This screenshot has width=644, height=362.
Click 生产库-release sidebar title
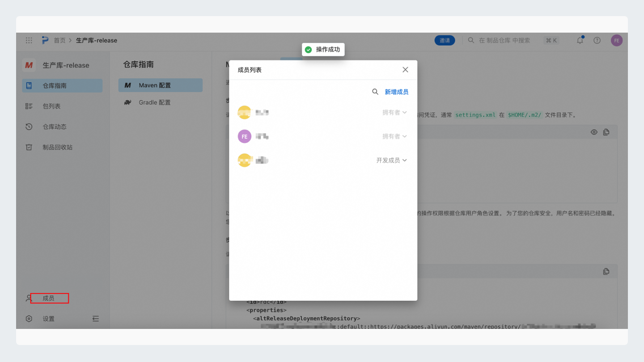66,65
